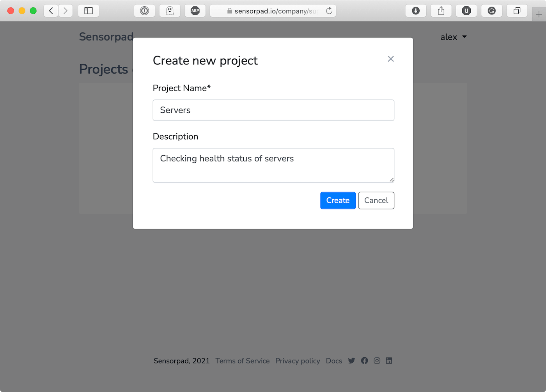Screen dimensions: 546x392
Task: Go forward using Safari's forward arrow
Action: pyautogui.click(x=66, y=11)
